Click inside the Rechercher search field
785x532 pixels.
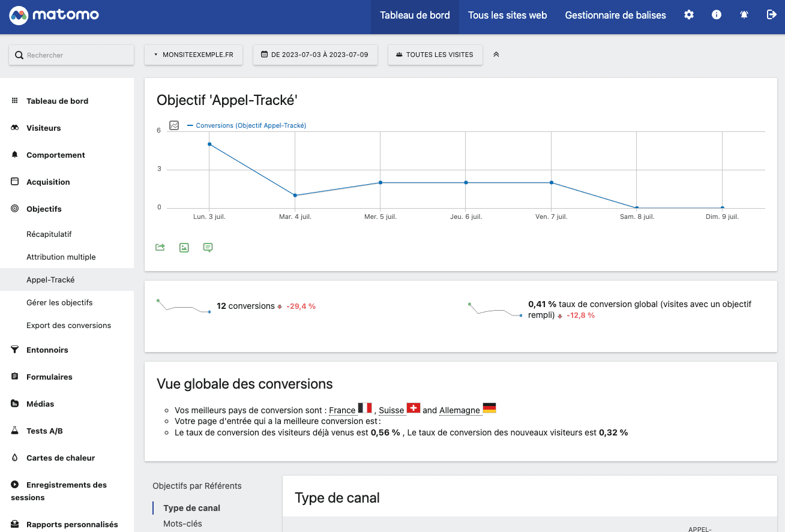tap(72, 55)
